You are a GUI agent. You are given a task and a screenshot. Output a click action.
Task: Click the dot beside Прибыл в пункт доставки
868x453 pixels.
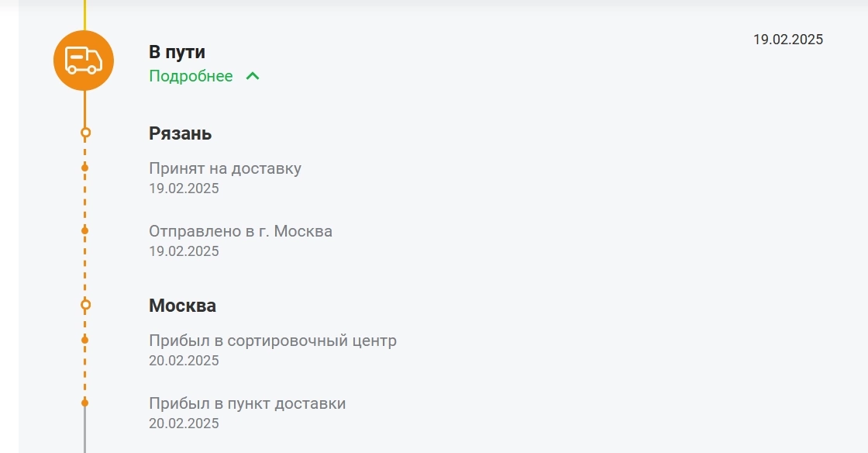coord(84,403)
